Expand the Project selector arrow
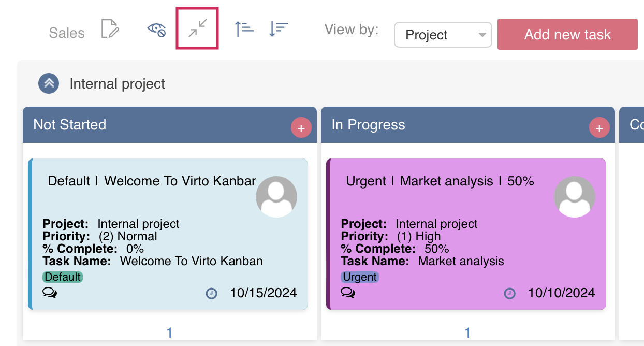The image size is (644, 346). (481, 35)
